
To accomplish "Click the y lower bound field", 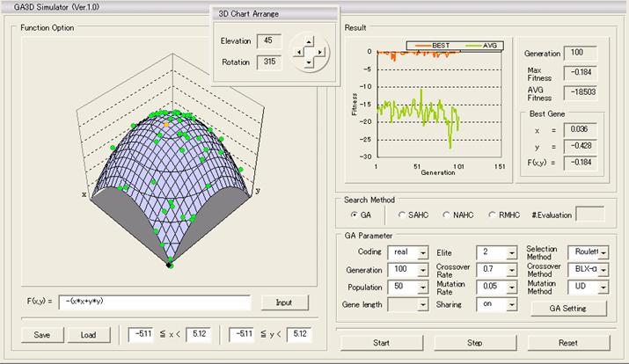I will tap(241, 334).
